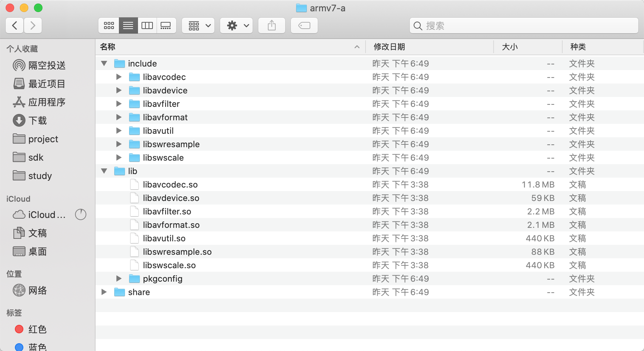Select the include folder icon
644x351 pixels.
point(120,64)
